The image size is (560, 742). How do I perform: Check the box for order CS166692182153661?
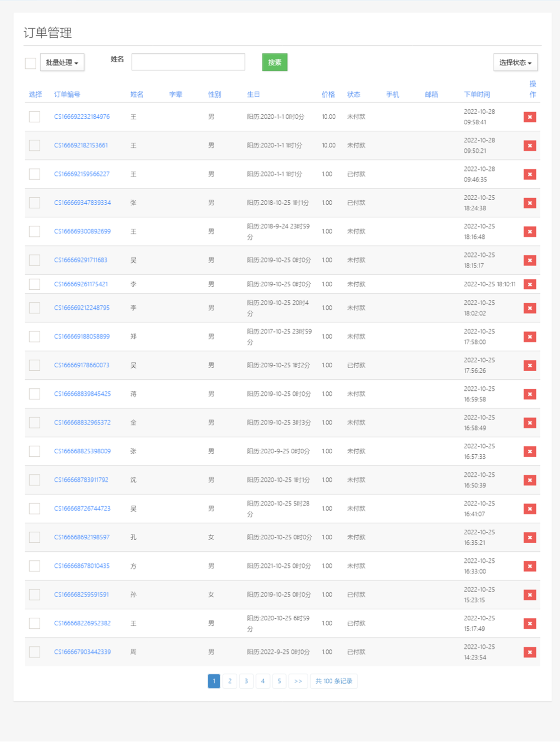35,145
